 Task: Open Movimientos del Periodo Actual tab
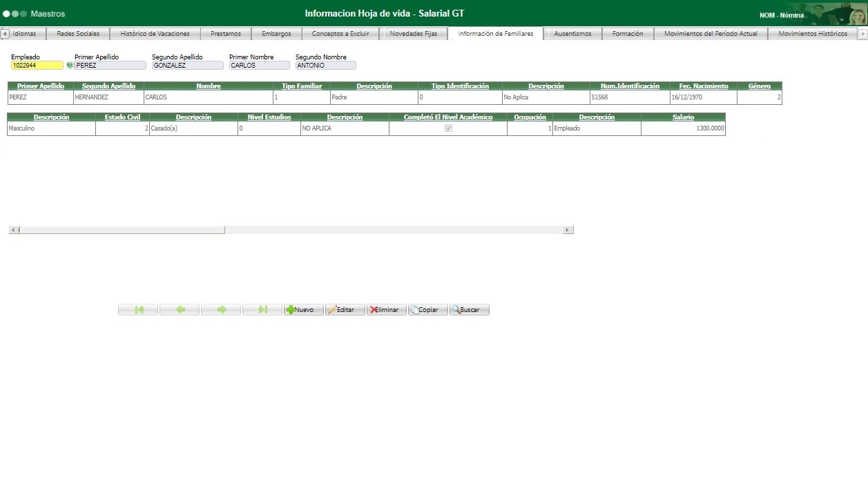[x=711, y=33]
